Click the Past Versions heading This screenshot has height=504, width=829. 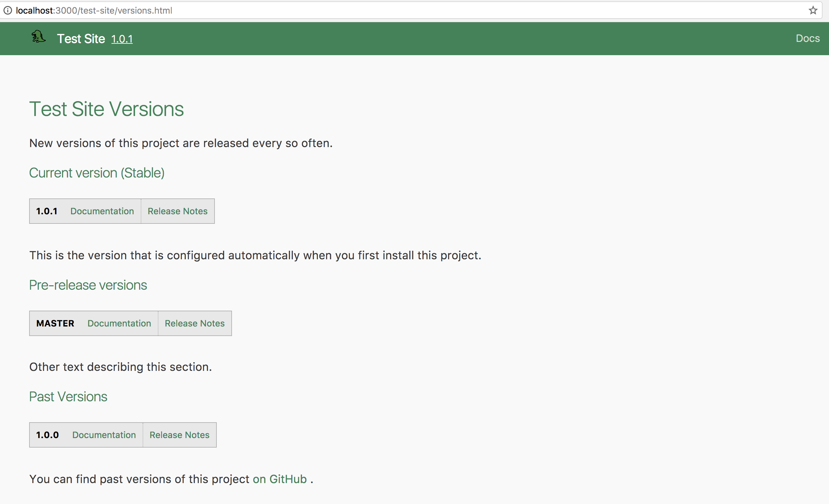coord(68,397)
